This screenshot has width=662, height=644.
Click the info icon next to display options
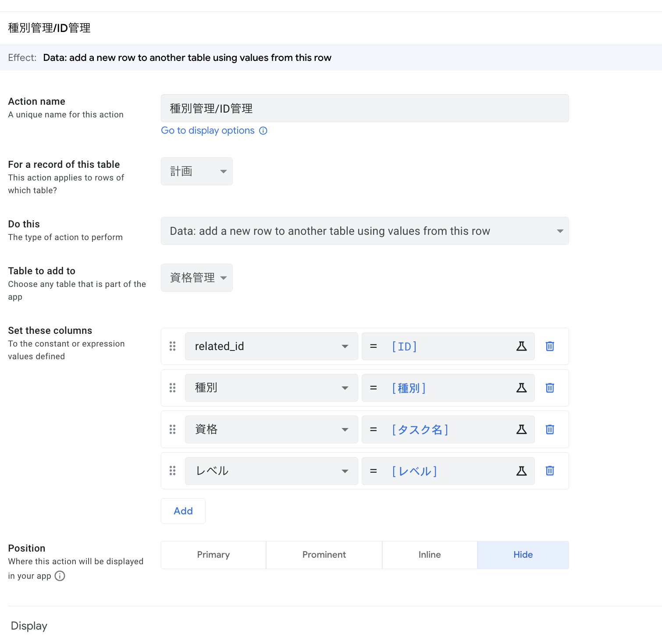263,131
